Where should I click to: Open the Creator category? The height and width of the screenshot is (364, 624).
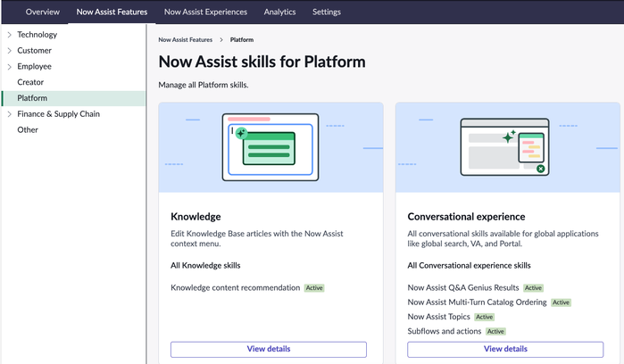coord(30,82)
